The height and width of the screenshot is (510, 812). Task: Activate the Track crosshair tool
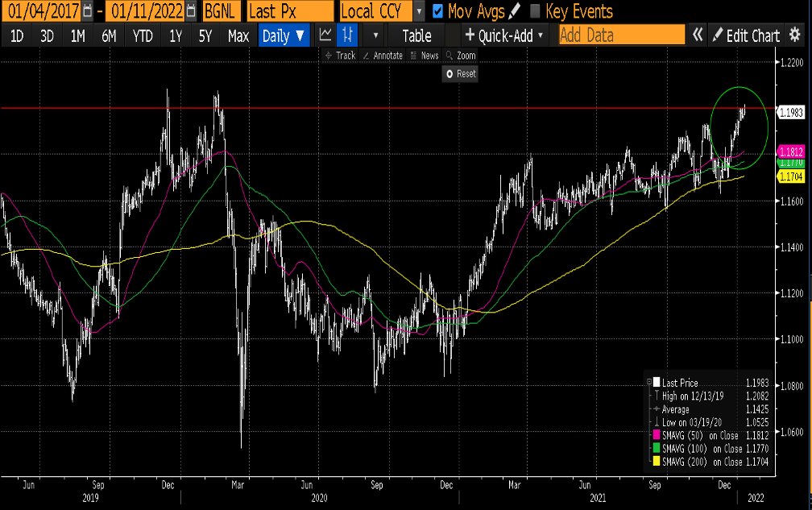click(340, 56)
